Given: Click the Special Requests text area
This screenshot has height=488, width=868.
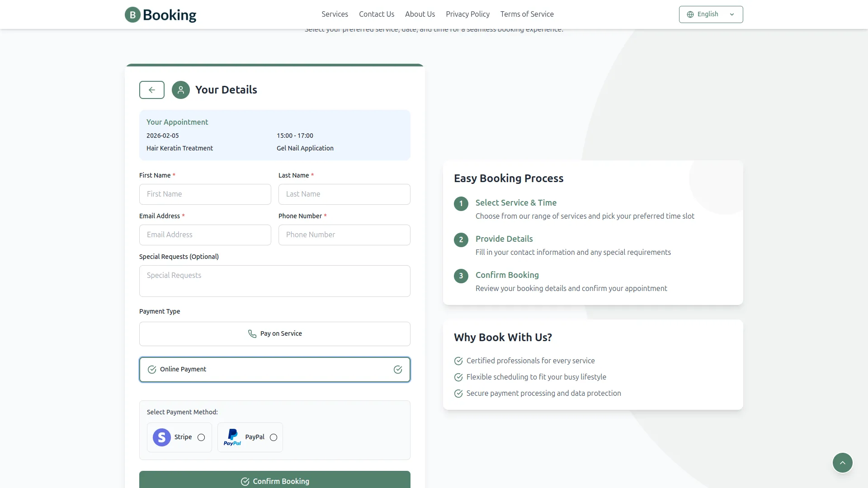Looking at the screenshot, I should pos(274,281).
